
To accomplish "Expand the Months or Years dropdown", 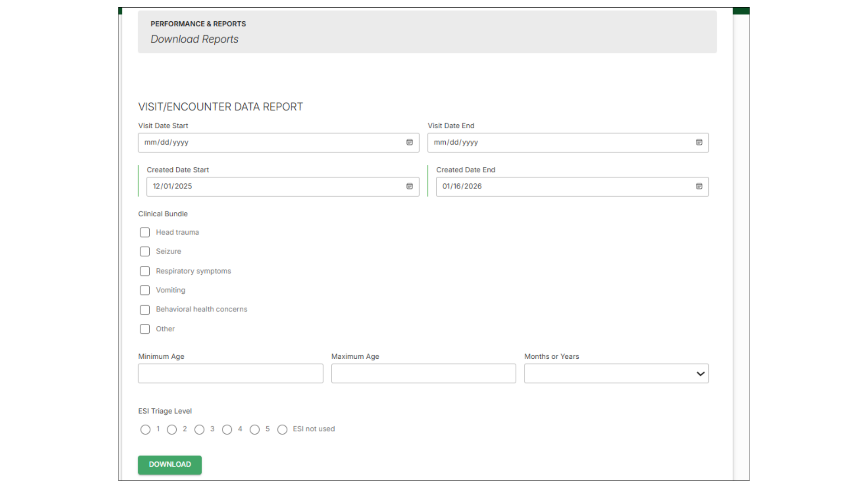I will [616, 374].
